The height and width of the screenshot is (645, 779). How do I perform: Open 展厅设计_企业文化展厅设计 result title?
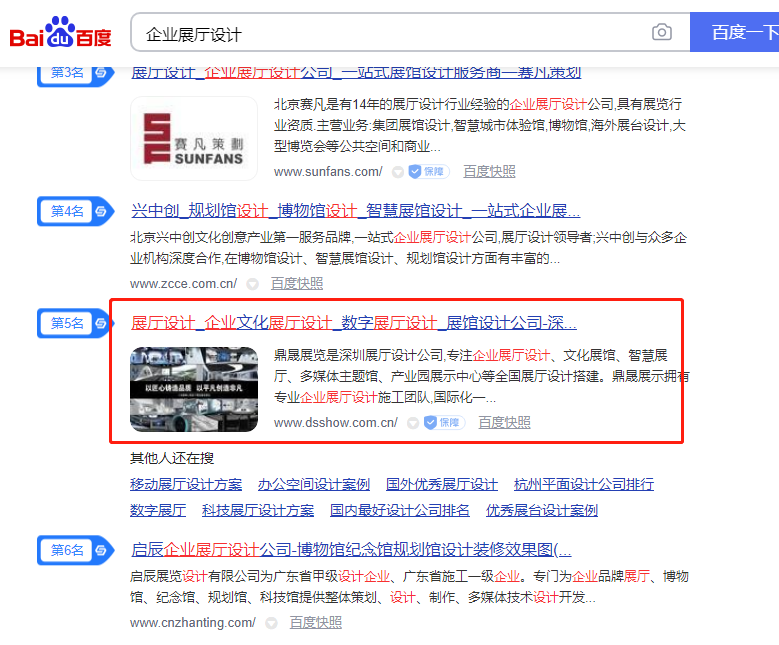tap(354, 323)
